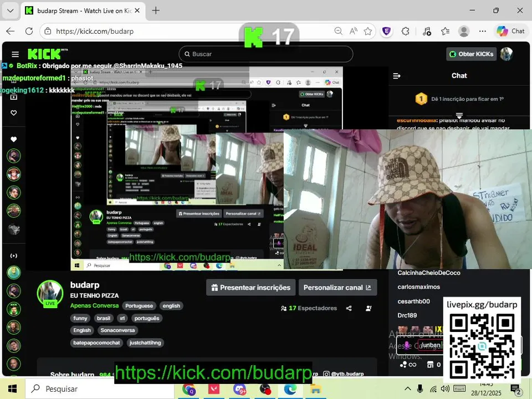Click the budarp live avatar
Screen dimensions: 532x399
[x=50, y=294]
